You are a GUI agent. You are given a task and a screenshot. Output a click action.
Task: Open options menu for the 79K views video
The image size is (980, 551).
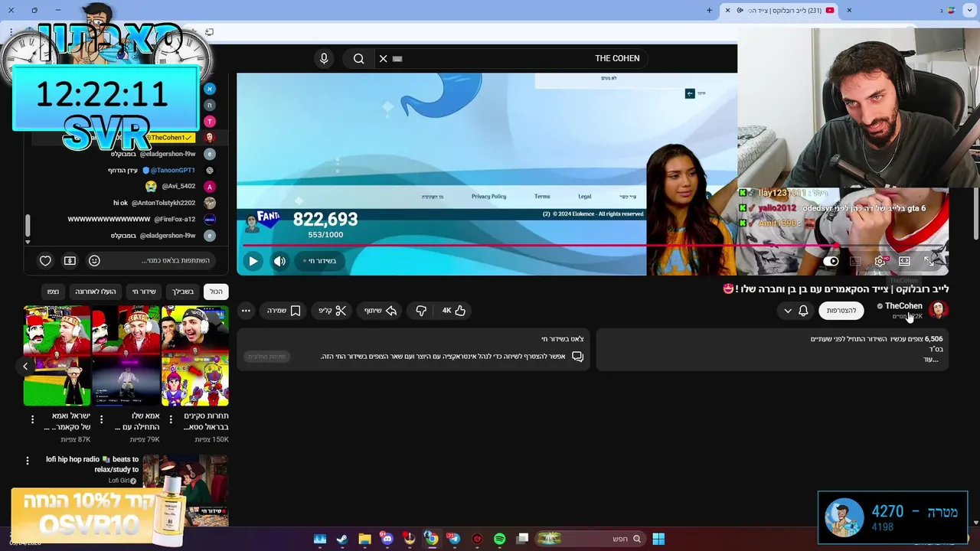[x=101, y=420]
